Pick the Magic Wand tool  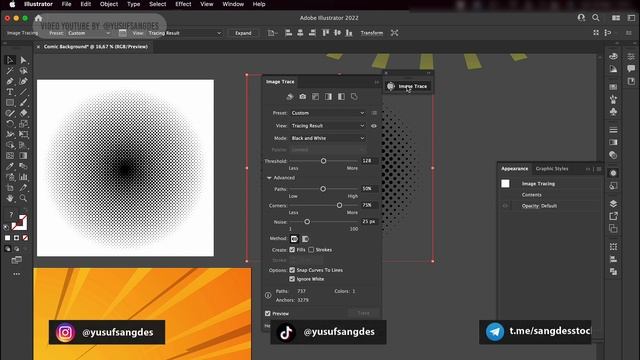pyautogui.click(x=10, y=71)
